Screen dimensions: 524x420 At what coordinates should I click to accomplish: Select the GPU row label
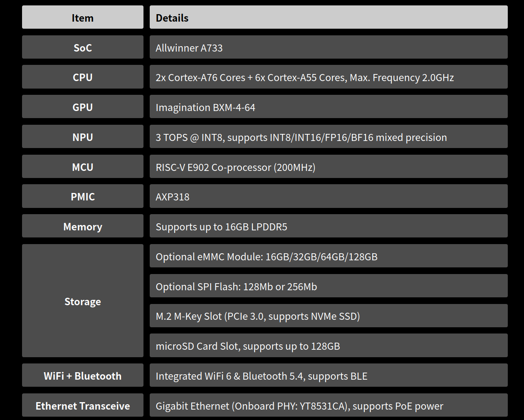click(x=82, y=107)
